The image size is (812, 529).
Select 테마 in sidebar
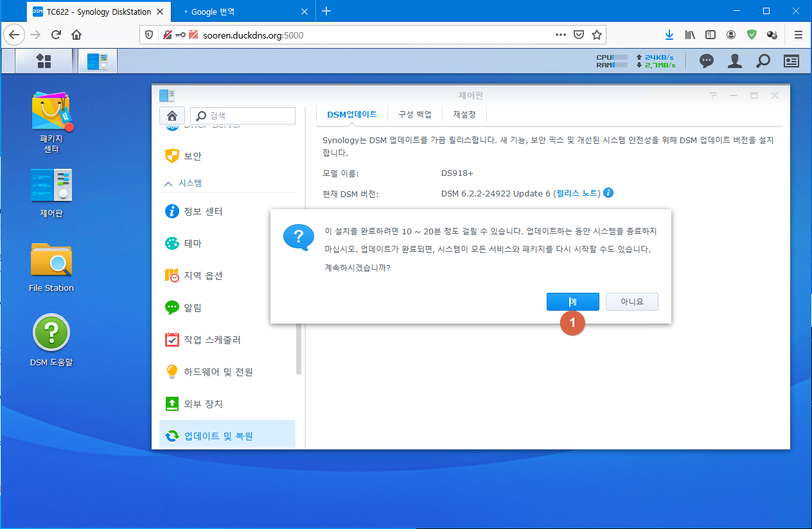pos(227,243)
